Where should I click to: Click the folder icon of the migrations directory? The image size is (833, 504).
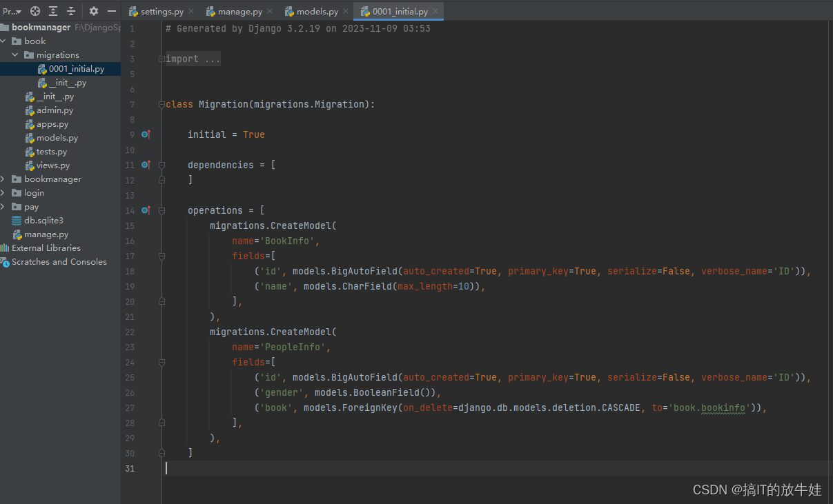tap(29, 55)
